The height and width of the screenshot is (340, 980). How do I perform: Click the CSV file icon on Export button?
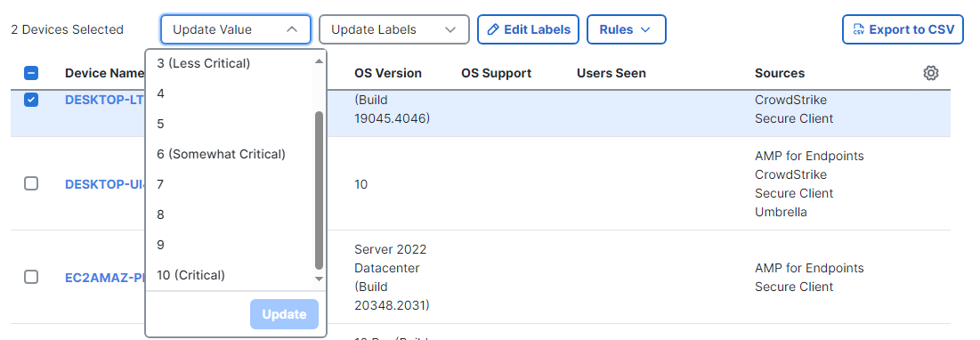pyautogui.click(x=858, y=29)
